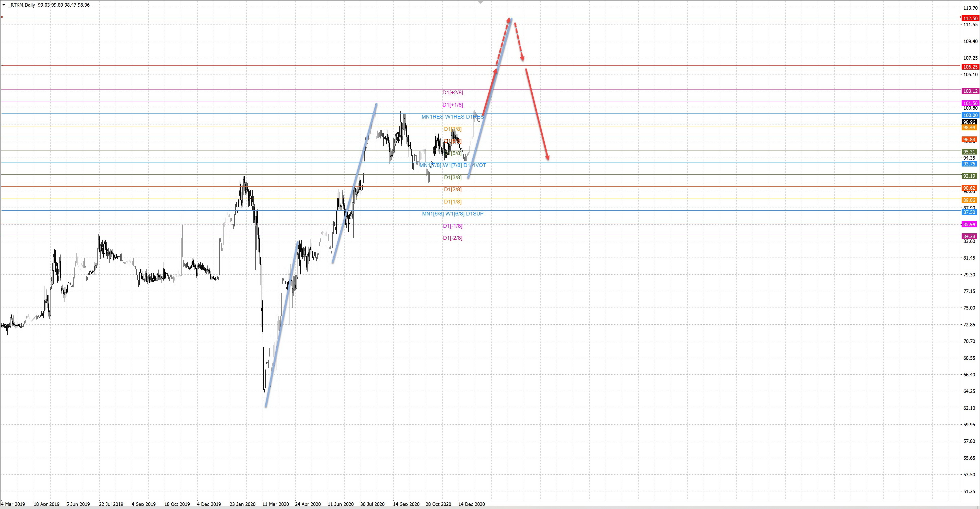Select the D1[+1/8] level label
This screenshot has width=980, height=509.
click(x=452, y=105)
